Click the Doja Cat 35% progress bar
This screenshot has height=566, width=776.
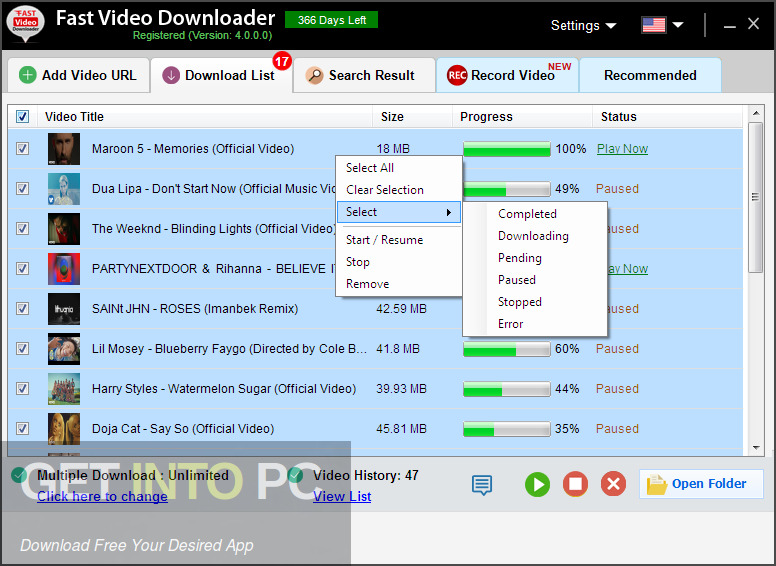click(507, 429)
